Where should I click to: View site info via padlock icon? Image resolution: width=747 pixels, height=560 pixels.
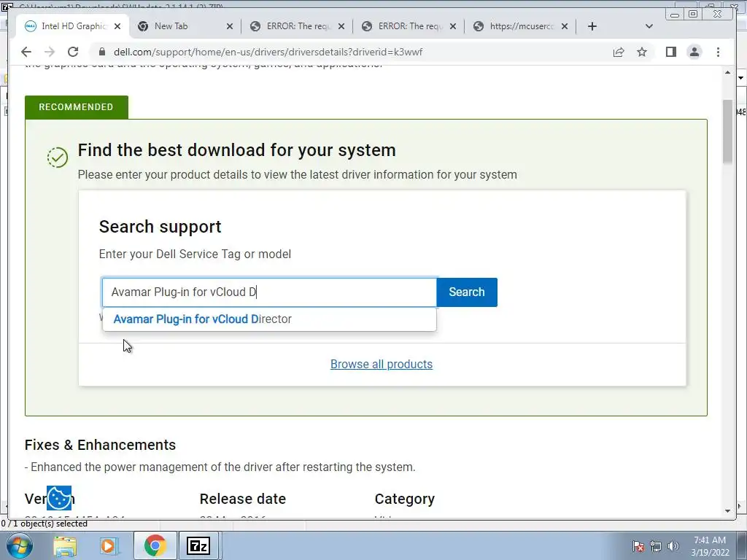(x=101, y=52)
